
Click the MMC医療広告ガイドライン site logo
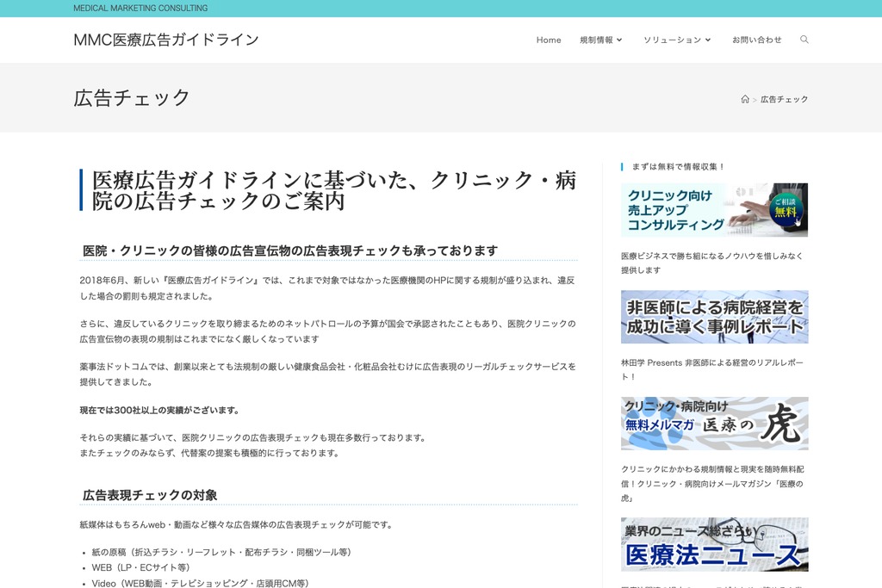point(166,40)
